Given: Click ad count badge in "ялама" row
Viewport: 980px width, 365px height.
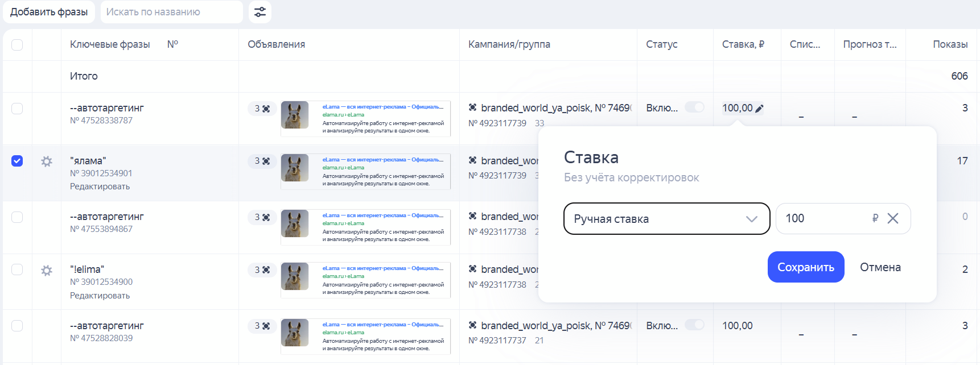Looking at the screenshot, I should (262, 161).
